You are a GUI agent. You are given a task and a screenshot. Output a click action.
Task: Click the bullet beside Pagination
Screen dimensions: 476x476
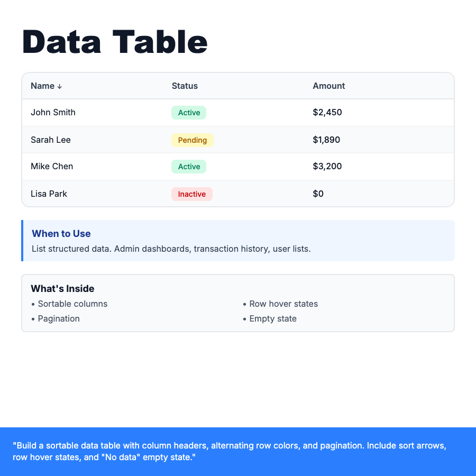[33, 319]
